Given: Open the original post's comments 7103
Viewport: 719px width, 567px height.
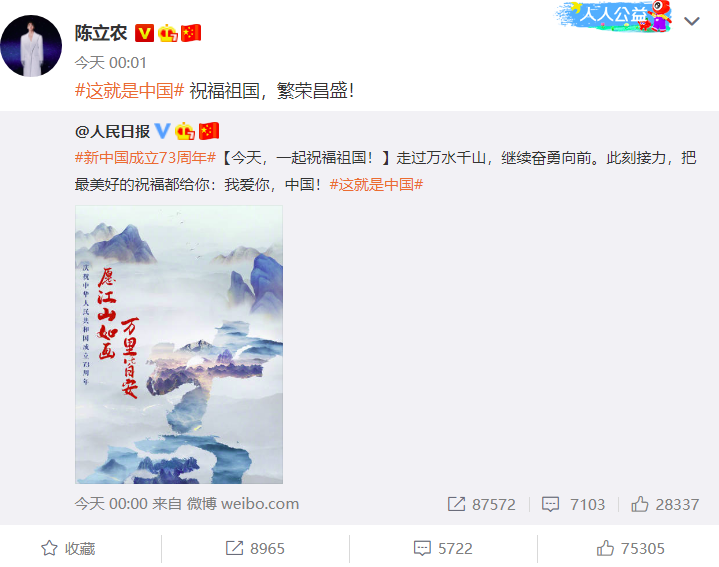Looking at the screenshot, I should 574,504.
